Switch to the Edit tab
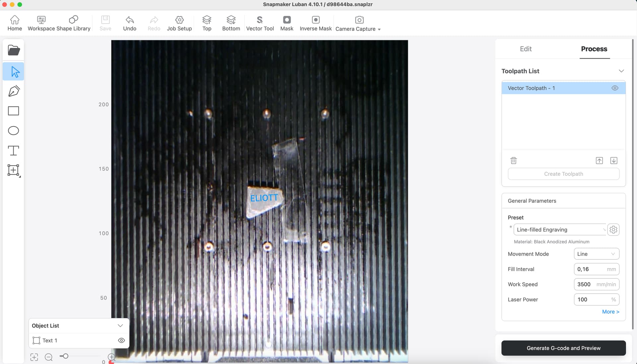 click(526, 49)
